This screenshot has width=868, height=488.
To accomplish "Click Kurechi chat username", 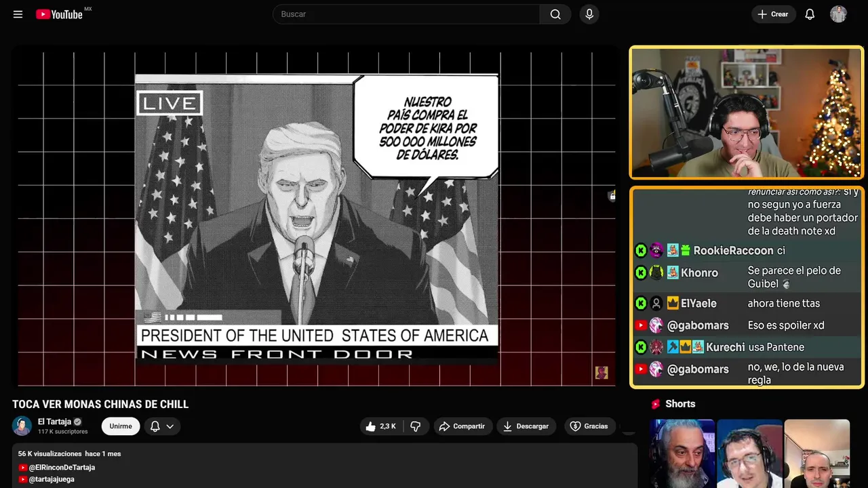I will pos(726,347).
